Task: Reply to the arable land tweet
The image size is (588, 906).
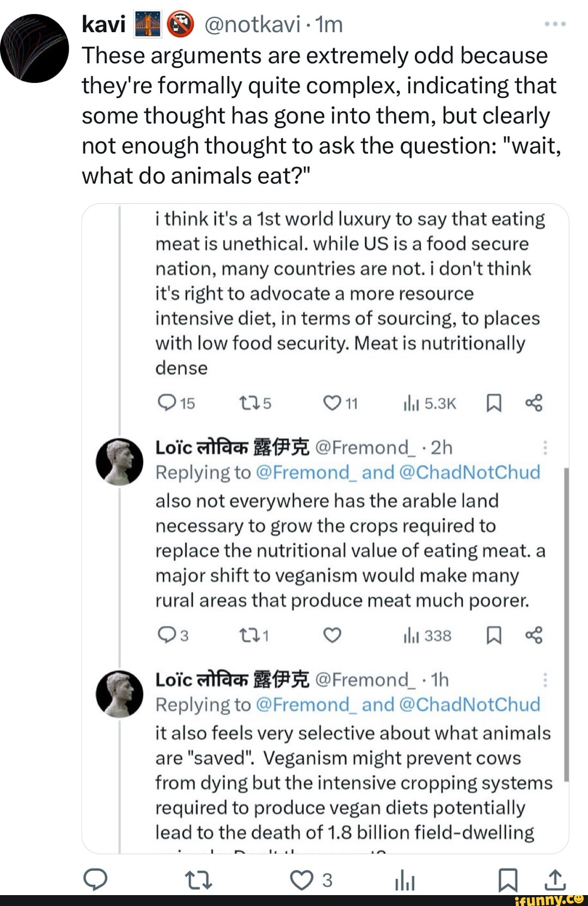Action: [x=166, y=635]
